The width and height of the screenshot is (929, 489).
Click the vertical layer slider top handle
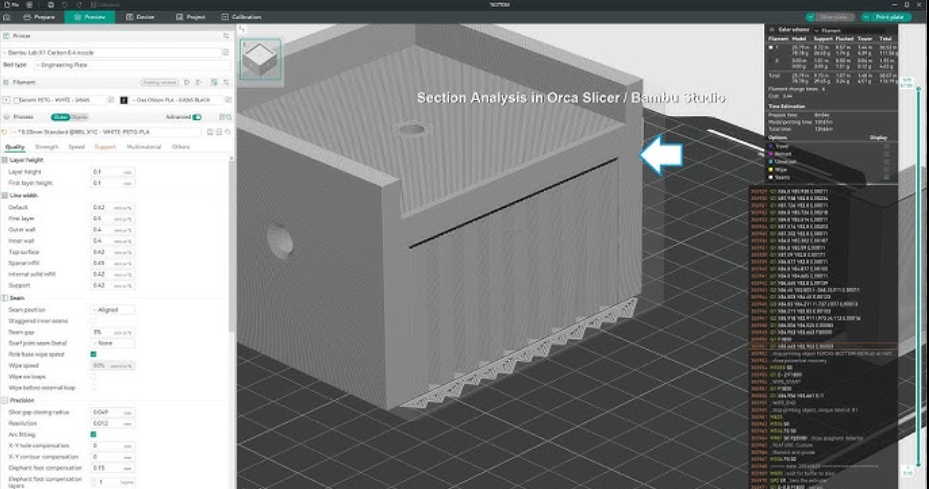pos(918,90)
